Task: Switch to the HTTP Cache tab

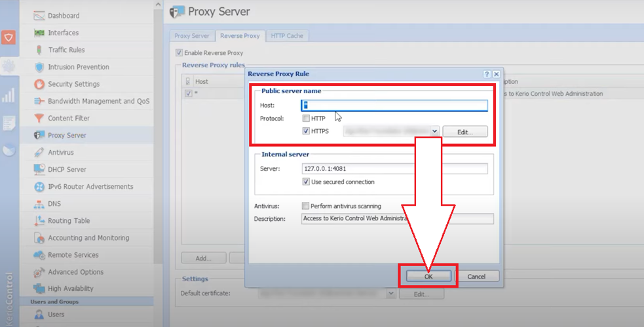Action: tap(287, 36)
